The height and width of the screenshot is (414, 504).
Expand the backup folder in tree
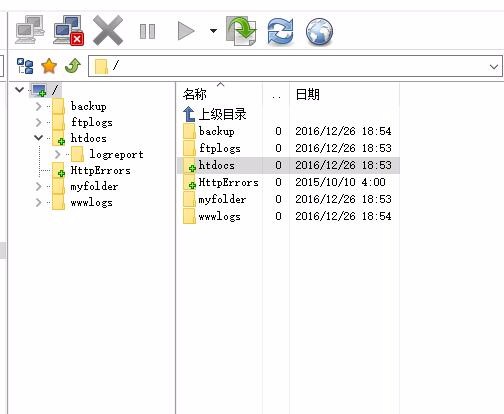[x=38, y=106]
